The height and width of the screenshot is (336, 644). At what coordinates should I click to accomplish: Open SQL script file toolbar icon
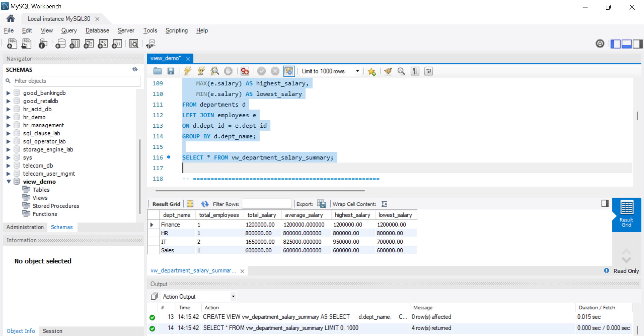coord(26,44)
